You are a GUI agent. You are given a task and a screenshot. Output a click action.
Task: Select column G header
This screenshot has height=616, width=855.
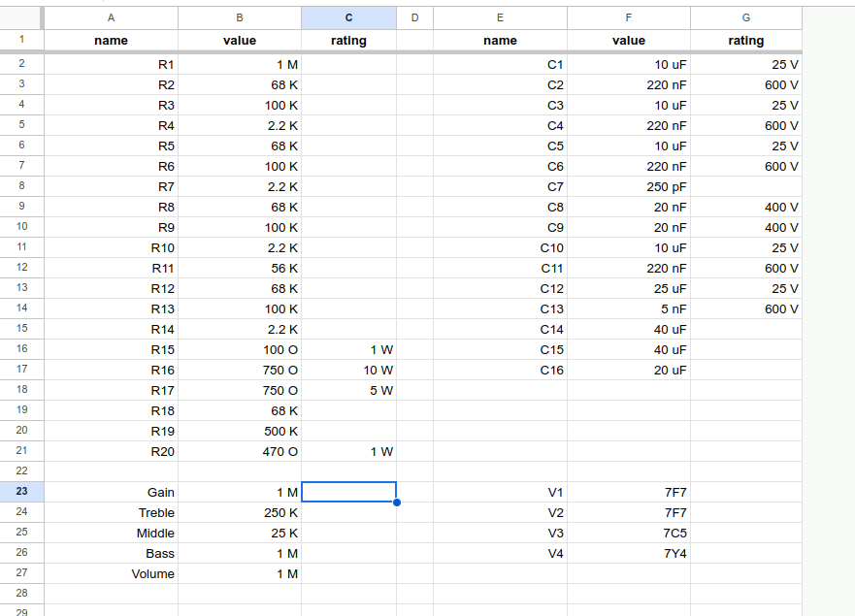[746, 18]
